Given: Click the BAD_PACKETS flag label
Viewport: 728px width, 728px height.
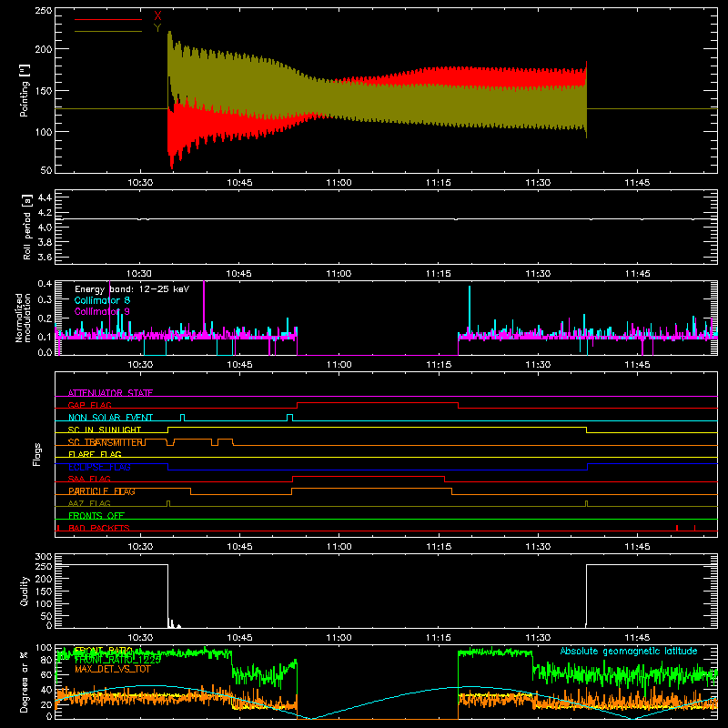Looking at the screenshot, I should pos(99,528).
